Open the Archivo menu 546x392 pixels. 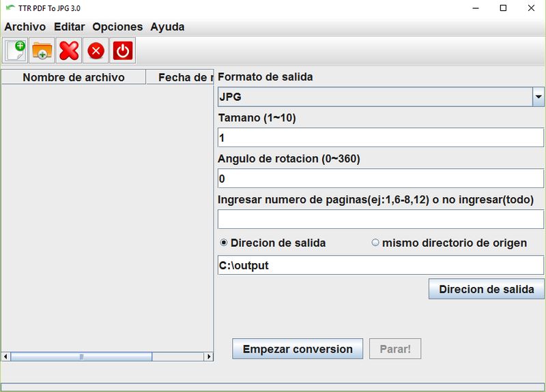tap(25, 27)
